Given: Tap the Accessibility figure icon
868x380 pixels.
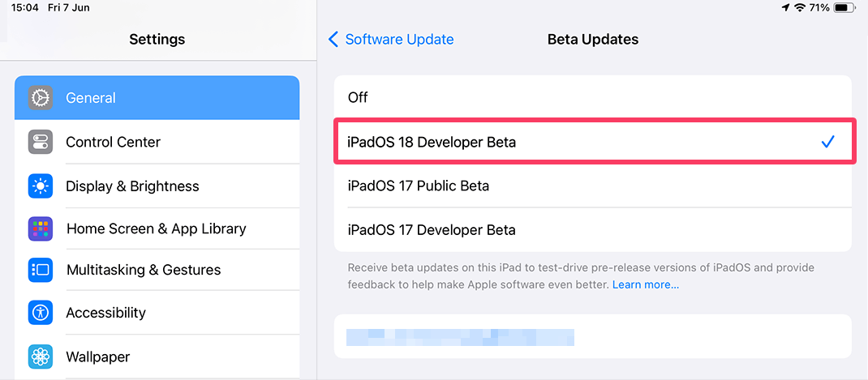Looking at the screenshot, I should 41,313.
